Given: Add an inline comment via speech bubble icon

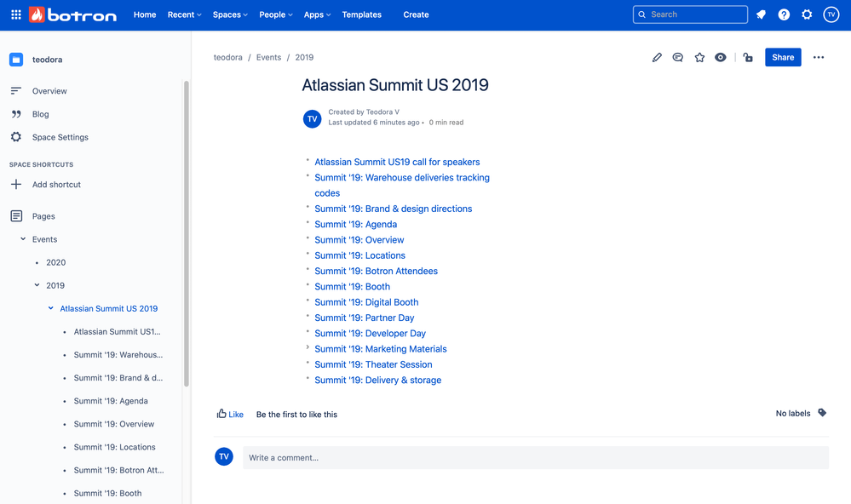Looking at the screenshot, I should 678,58.
